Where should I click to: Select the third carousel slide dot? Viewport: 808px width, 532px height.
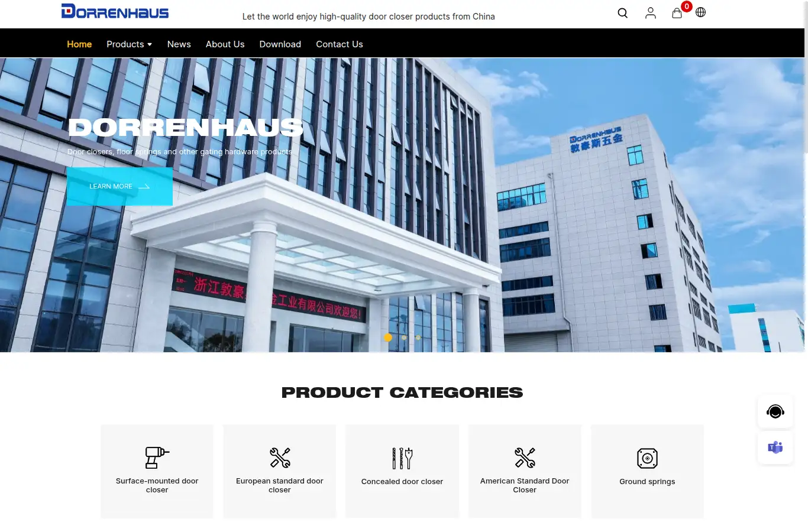tap(418, 338)
